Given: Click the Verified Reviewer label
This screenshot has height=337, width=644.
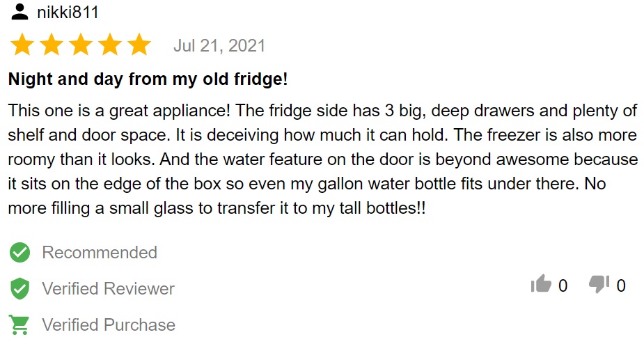Looking at the screenshot, I should tap(109, 288).
